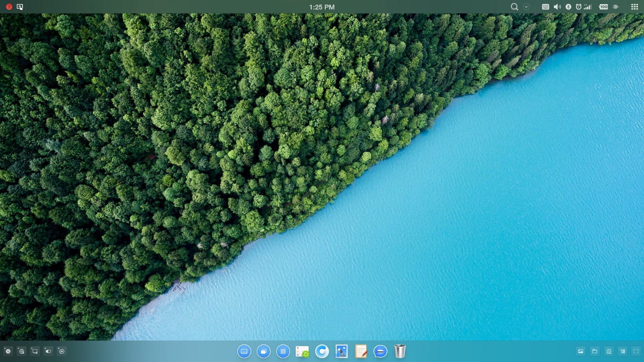Toggle the Bluetooth indicator
The image size is (644, 362).
(568, 7)
